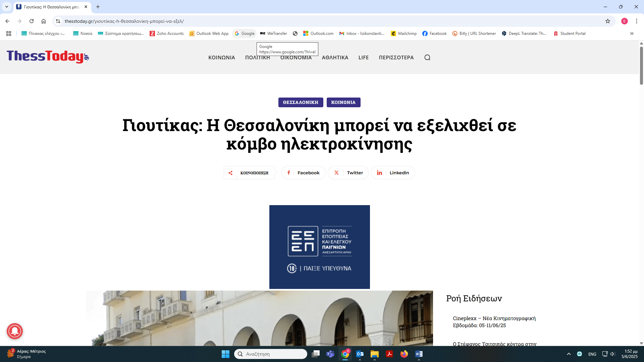
Task: Open the browser apps grid icon
Action: (x=9, y=34)
